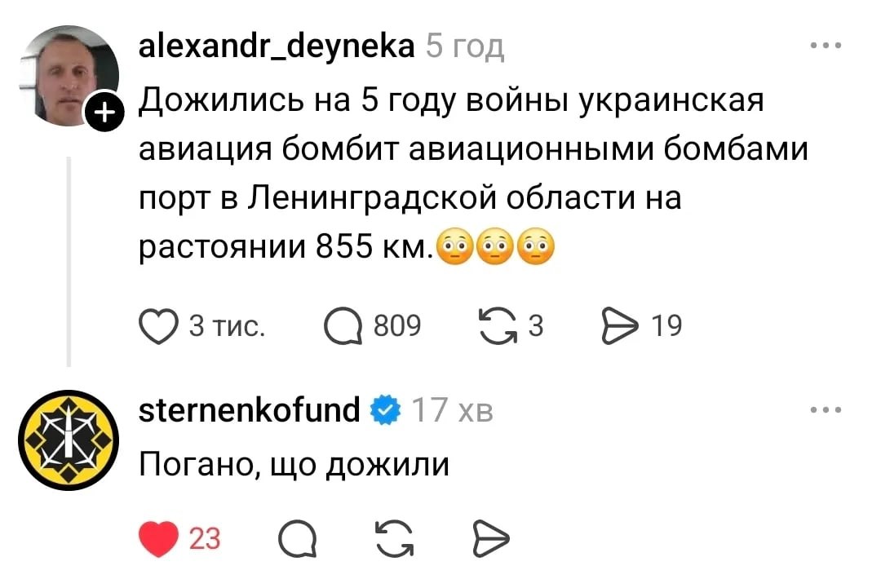
Task: Open more options for sternenkofund reply
Action: pyautogui.click(x=825, y=410)
